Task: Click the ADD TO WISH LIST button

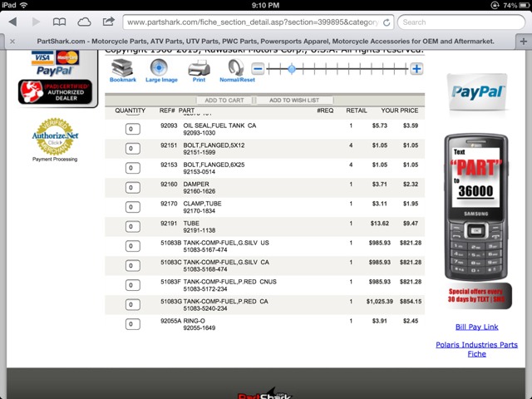Action: pos(294,100)
